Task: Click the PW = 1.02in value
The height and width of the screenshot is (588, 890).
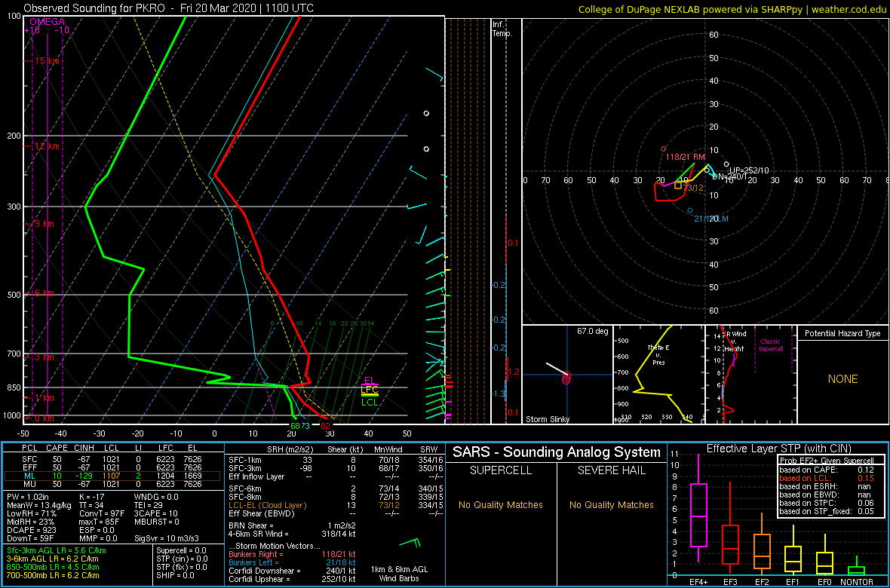Action: click(29, 498)
